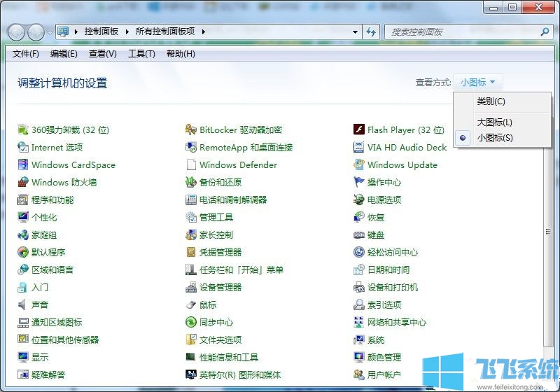This screenshot has width=560, height=392.
Task: Open the address bar history dropdown arrow
Action: (355, 32)
